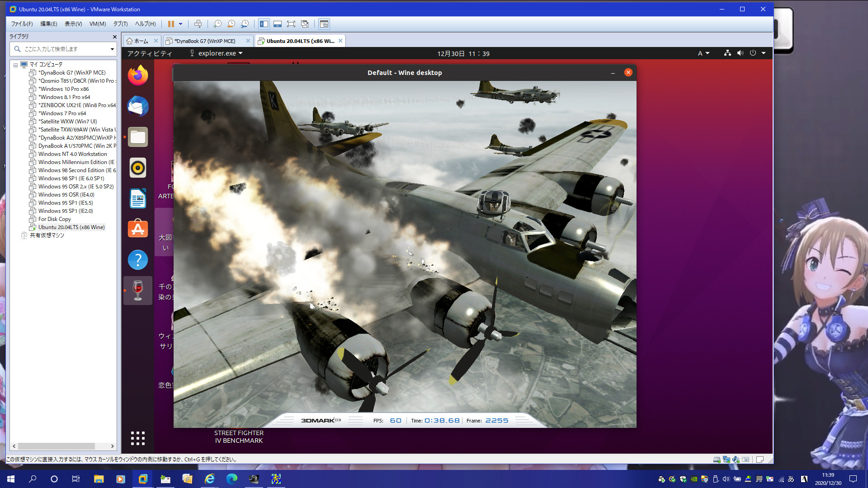Enter full screen mode in VMware

pyautogui.click(x=291, y=24)
